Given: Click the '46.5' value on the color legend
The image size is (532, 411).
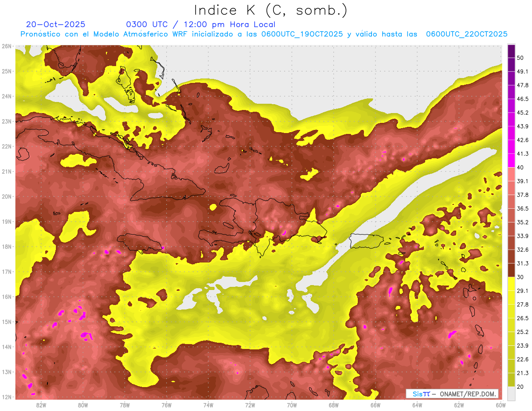Looking at the screenshot, I should [x=523, y=99].
